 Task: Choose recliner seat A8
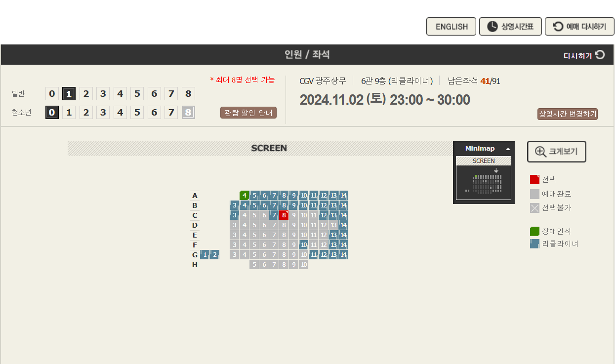click(284, 196)
